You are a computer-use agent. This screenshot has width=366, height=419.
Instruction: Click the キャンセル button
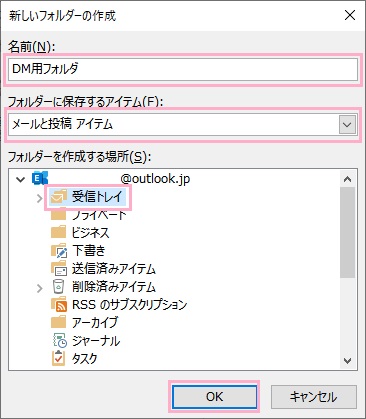pos(314,396)
